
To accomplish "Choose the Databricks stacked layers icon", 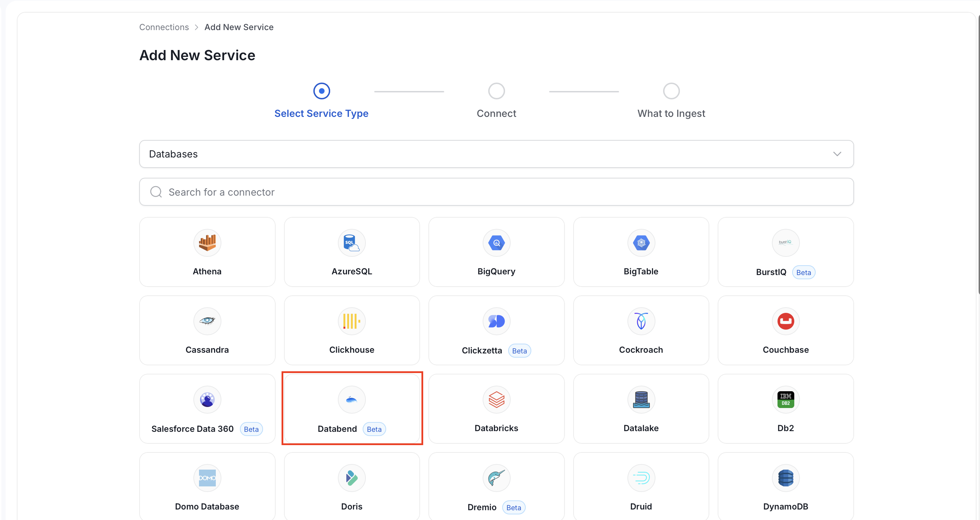I will [x=496, y=399].
